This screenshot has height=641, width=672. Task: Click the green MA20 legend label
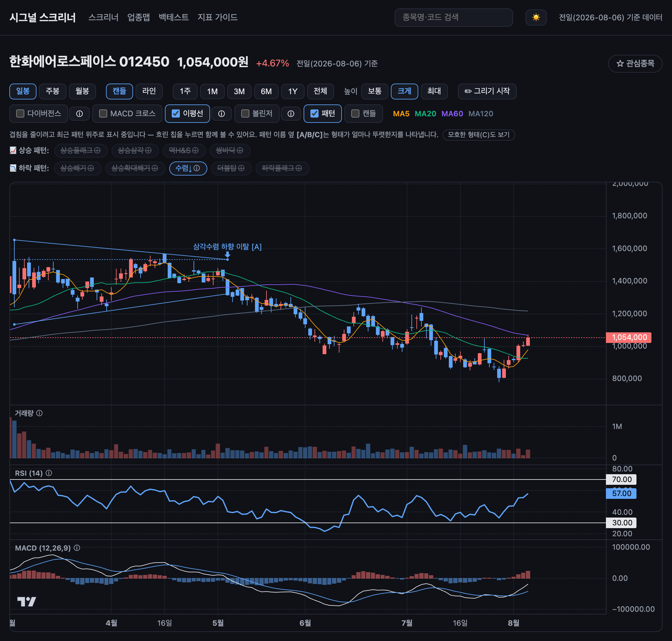click(x=425, y=114)
